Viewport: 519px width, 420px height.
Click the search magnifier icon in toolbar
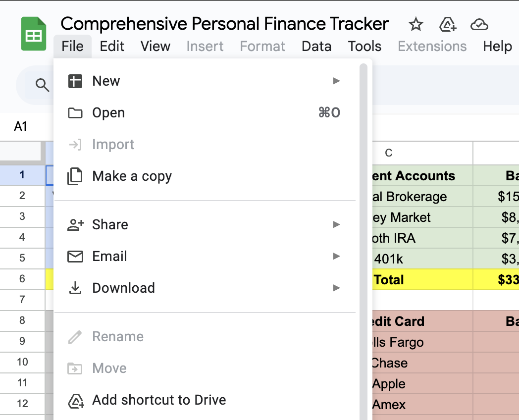click(x=43, y=85)
